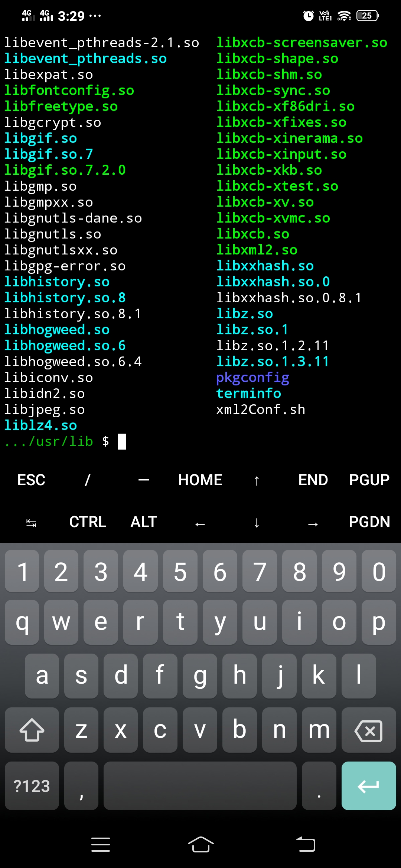
Task: Tap the ESC extra key
Action: [x=31, y=480]
